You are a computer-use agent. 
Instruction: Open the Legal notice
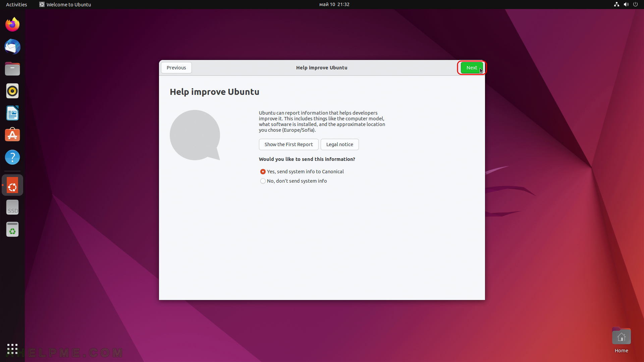pos(339,144)
